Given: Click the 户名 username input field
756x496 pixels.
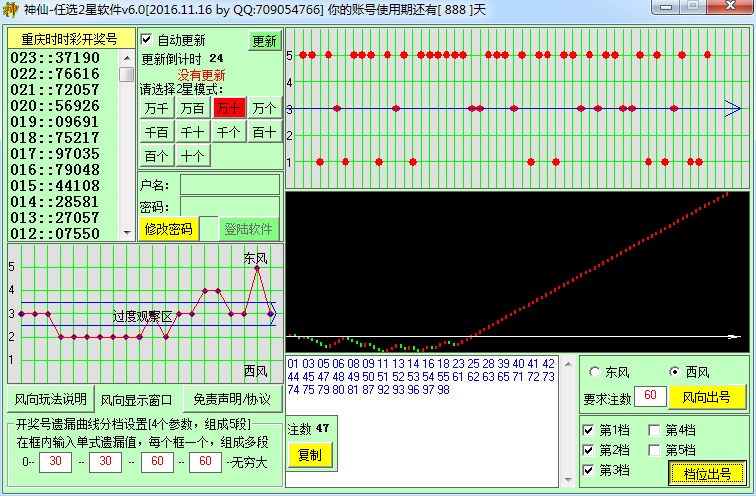Looking at the screenshot, I should 229,185.
